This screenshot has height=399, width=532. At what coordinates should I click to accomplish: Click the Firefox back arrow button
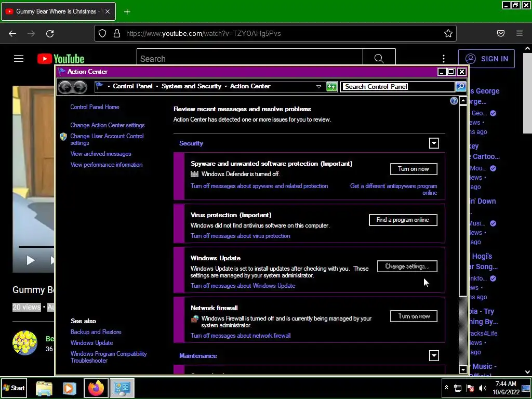click(12, 33)
